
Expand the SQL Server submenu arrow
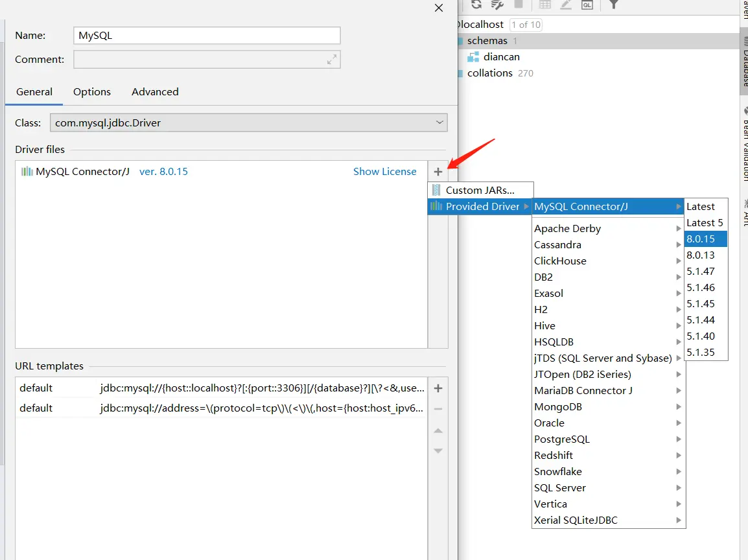[679, 488]
